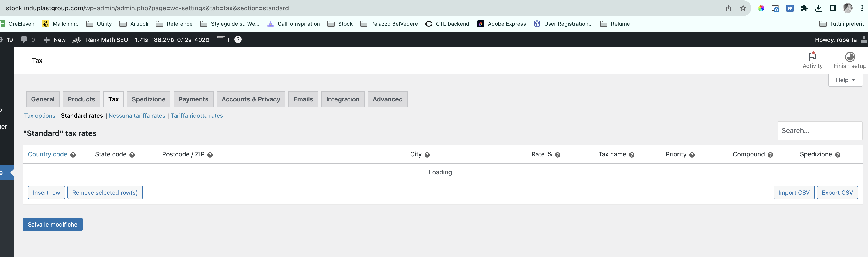Switch to the Products settings tab
Viewport: 868px width, 257px height.
pyautogui.click(x=81, y=99)
